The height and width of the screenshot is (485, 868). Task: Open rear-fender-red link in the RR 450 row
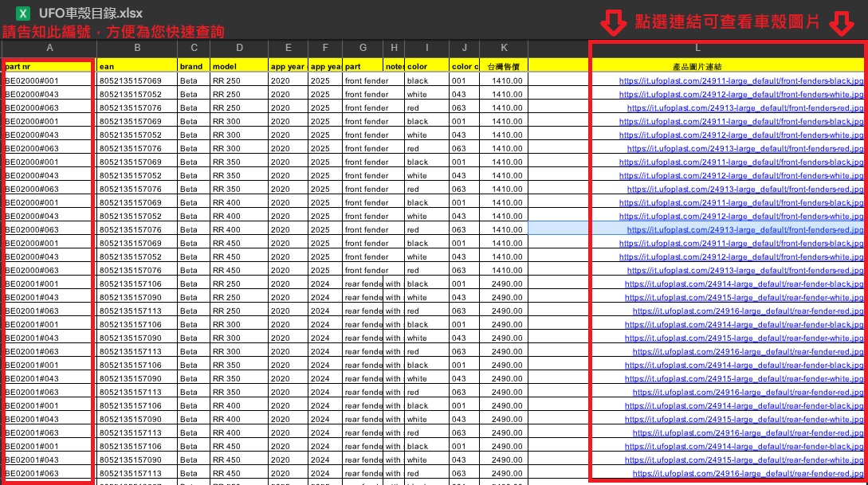[748, 473]
